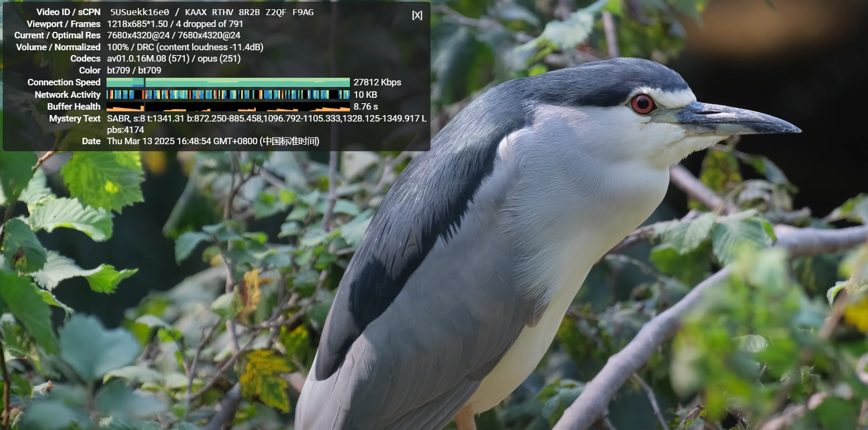This screenshot has height=430, width=868.
Task: Click the dropped frames value text
Action: point(209,24)
